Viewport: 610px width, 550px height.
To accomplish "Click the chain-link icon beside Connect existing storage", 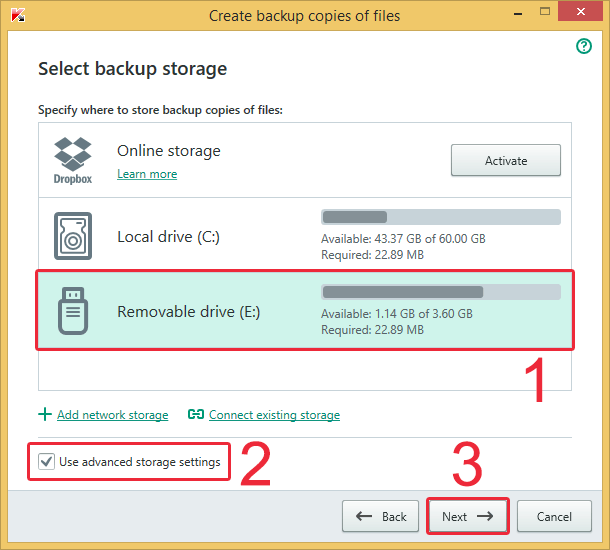I will point(196,414).
